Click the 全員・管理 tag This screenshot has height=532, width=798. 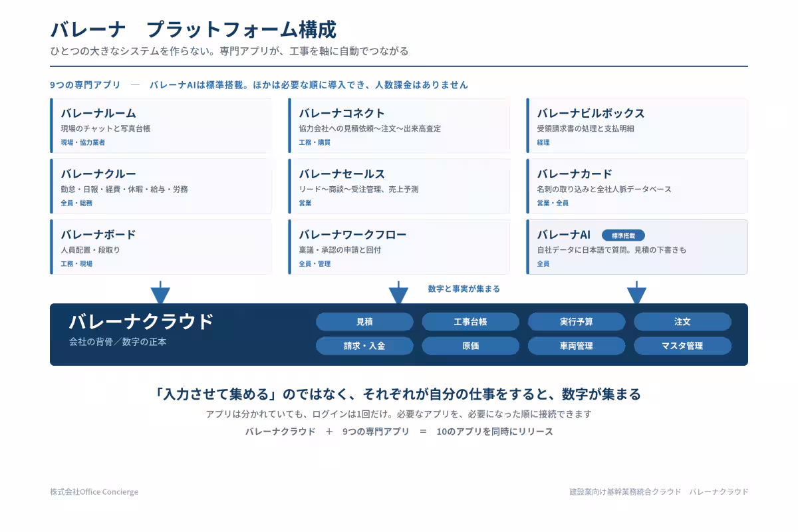point(315,263)
